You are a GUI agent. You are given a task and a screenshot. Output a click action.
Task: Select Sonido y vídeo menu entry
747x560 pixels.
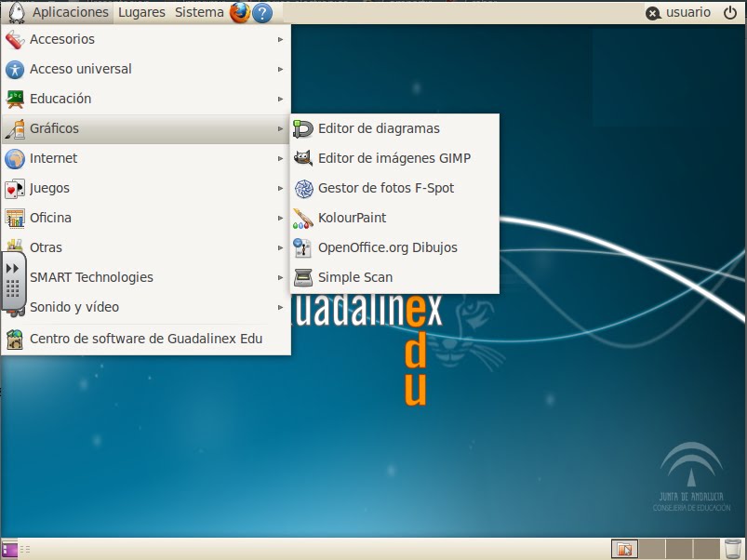point(146,308)
